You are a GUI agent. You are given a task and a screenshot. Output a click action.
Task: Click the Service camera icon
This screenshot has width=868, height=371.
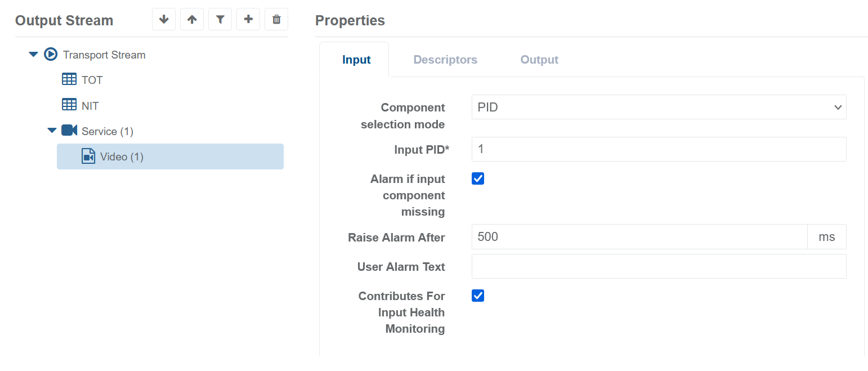point(69,131)
